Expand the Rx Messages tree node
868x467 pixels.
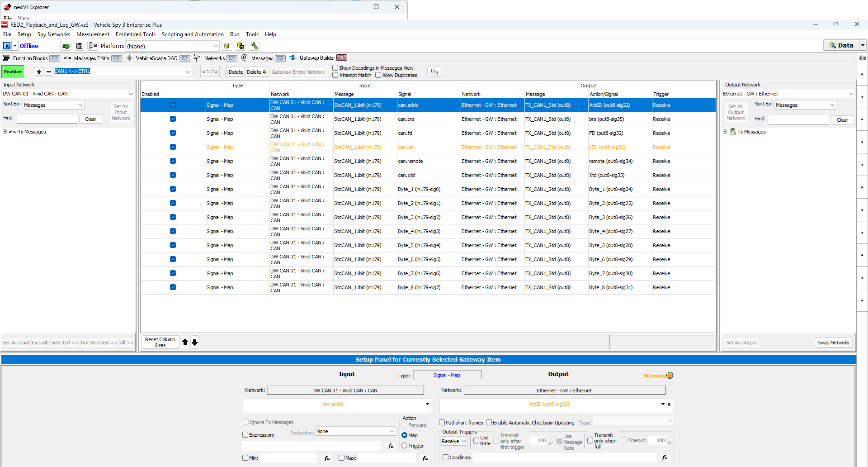click(x=5, y=132)
